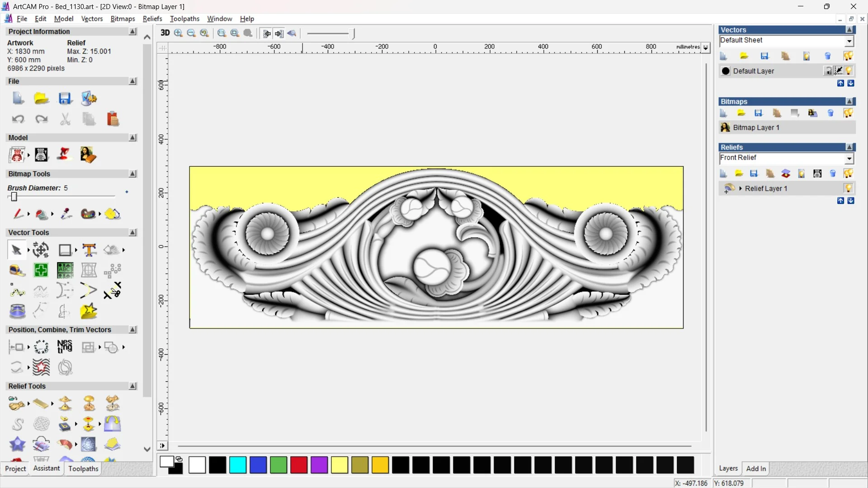This screenshot has width=868, height=488.
Task: Open the Front Relief dropdown
Action: coord(849,159)
